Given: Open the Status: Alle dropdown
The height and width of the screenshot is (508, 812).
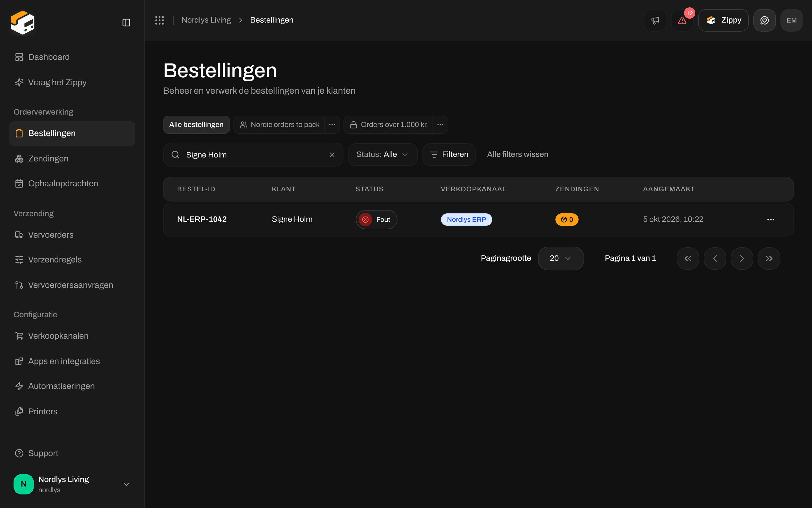Looking at the screenshot, I should (383, 155).
